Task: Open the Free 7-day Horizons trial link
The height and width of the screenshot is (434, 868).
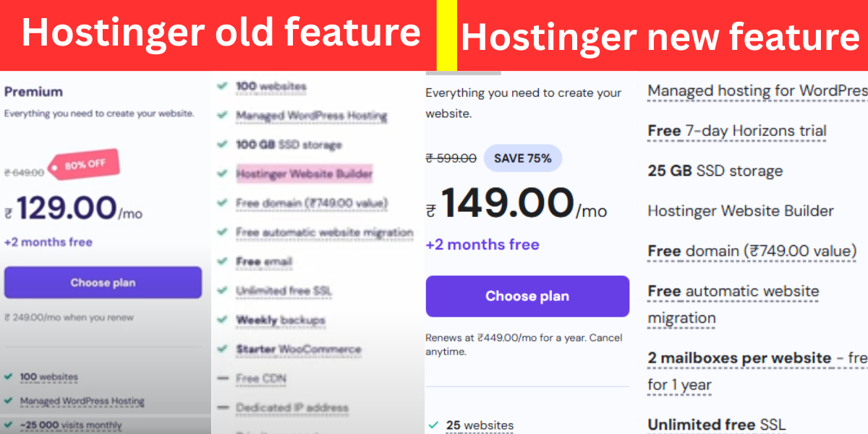Action: tap(736, 131)
